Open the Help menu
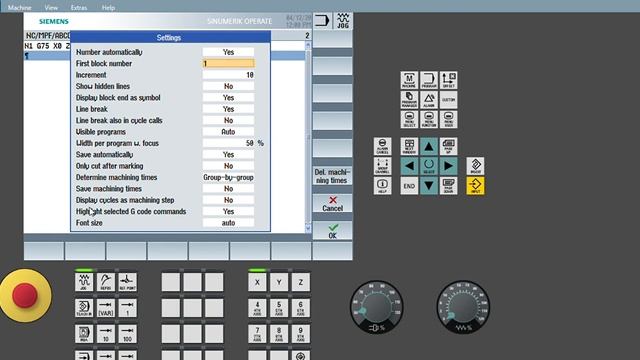The width and height of the screenshot is (640, 360). pos(108,7)
